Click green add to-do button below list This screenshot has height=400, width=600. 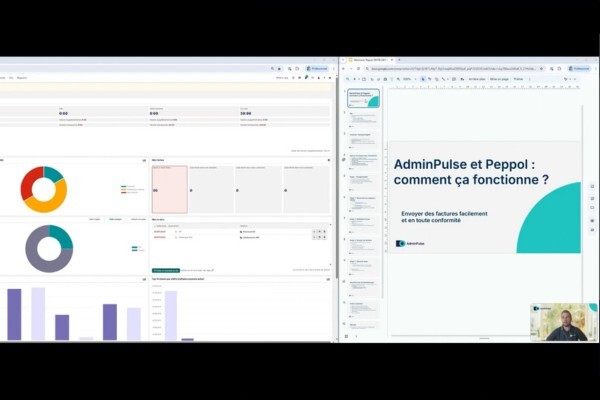tap(166, 270)
